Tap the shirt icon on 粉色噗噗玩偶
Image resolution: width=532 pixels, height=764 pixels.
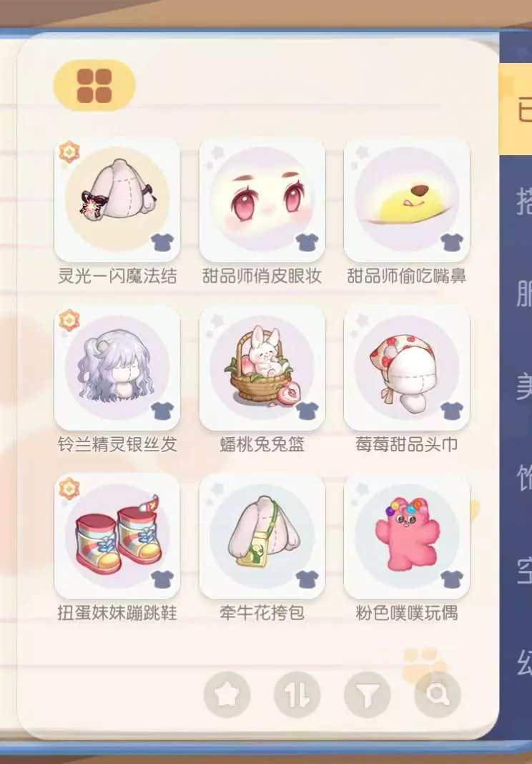[x=452, y=579]
